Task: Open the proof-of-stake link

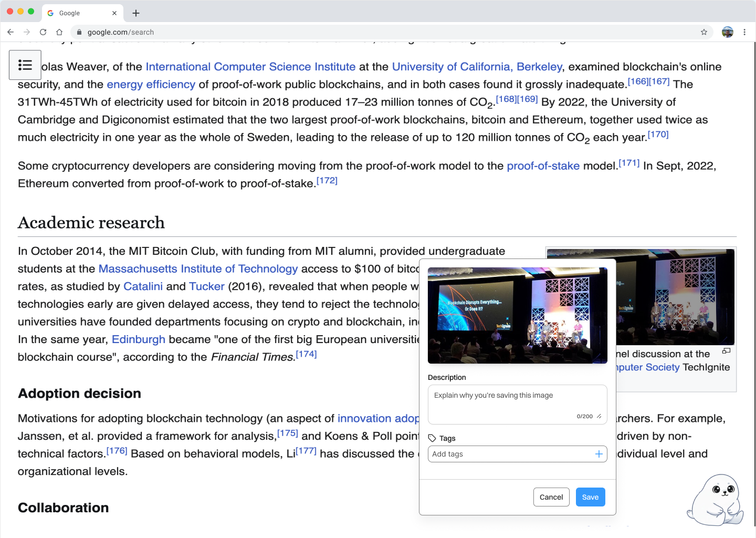Action: pyautogui.click(x=543, y=166)
